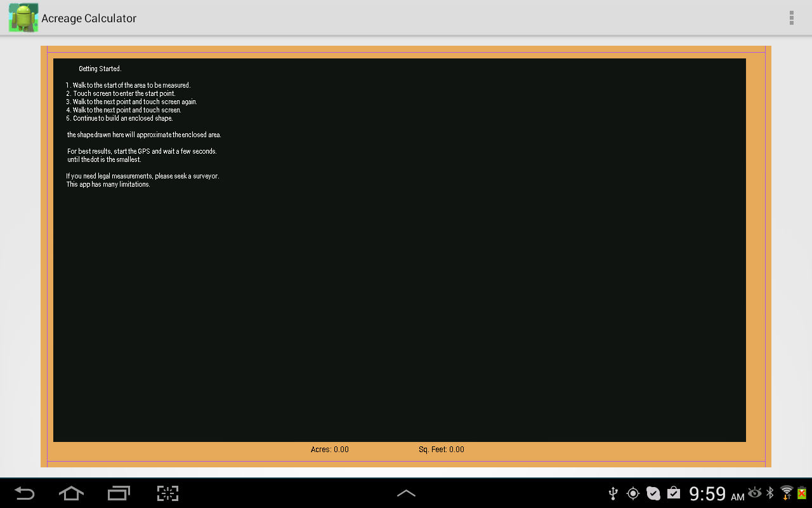Tap step 4 'Walk to the next point and touch screen.'
Screen dimensions: 812x508
click(x=124, y=110)
